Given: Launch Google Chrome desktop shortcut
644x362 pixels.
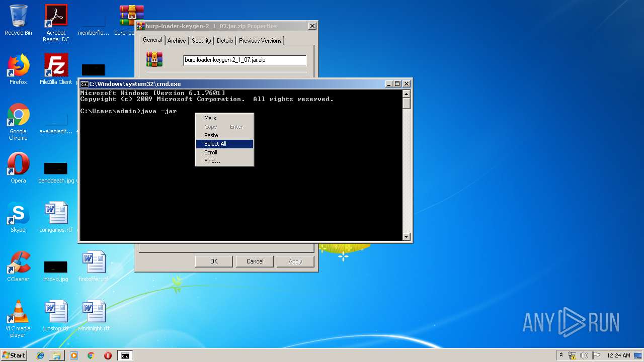Looking at the screenshot, I should (x=18, y=122).
